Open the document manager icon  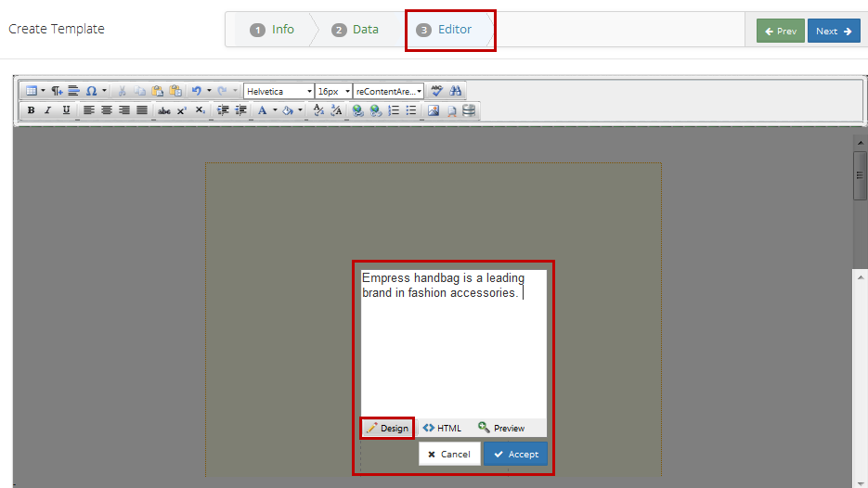452,110
